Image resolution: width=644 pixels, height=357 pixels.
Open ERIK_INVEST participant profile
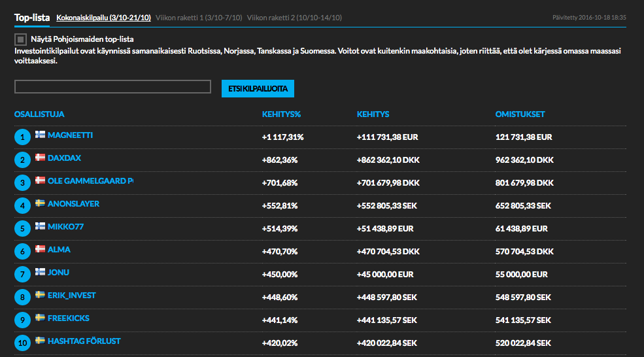71,296
